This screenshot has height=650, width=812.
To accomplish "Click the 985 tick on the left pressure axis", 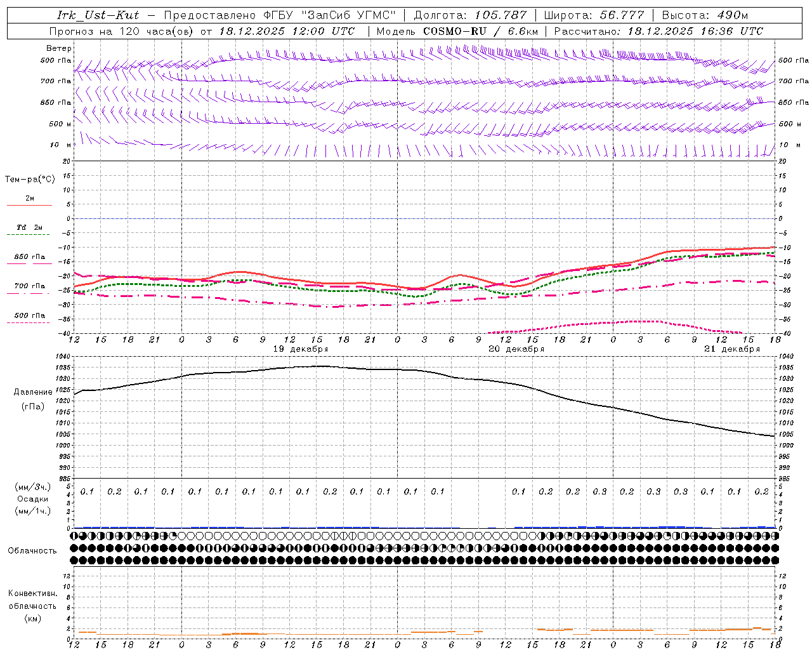I will (x=65, y=479).
